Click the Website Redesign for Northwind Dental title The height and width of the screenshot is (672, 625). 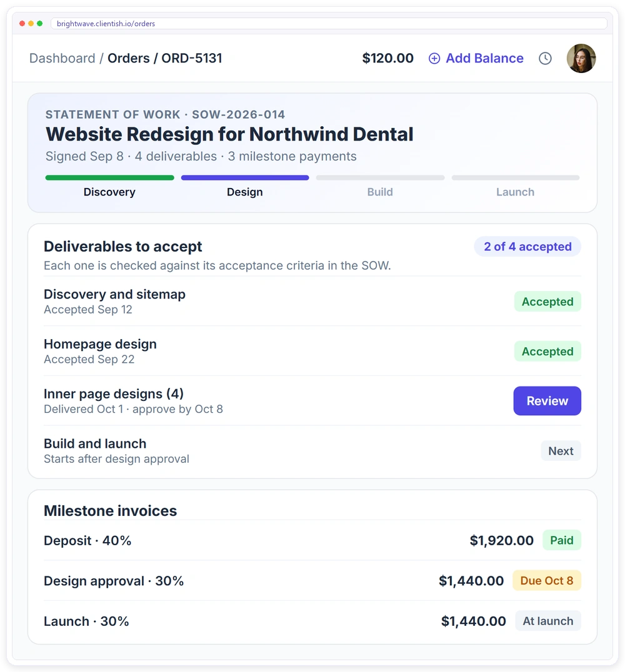229,134
